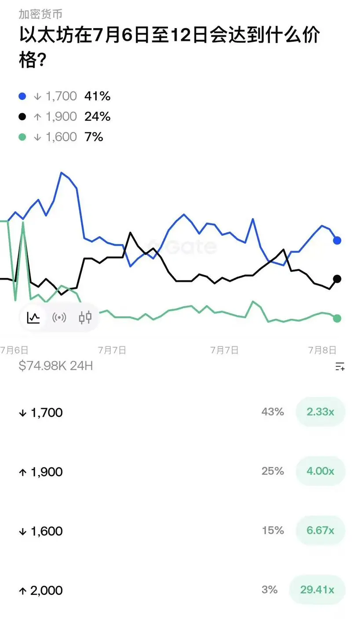Open the ↑ 2,000 outcome row

pos(182,590)
